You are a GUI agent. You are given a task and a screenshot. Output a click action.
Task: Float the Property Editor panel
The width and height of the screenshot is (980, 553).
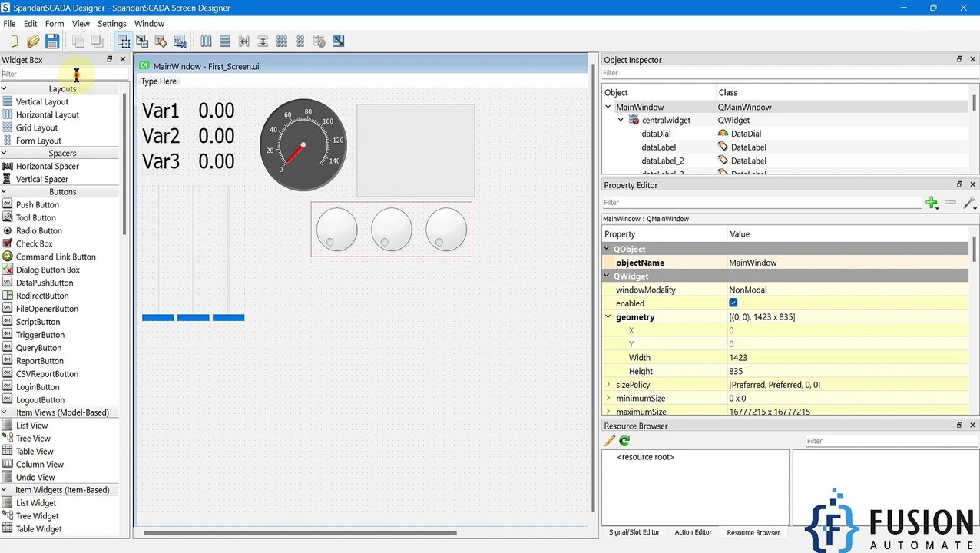pos(959,184)
